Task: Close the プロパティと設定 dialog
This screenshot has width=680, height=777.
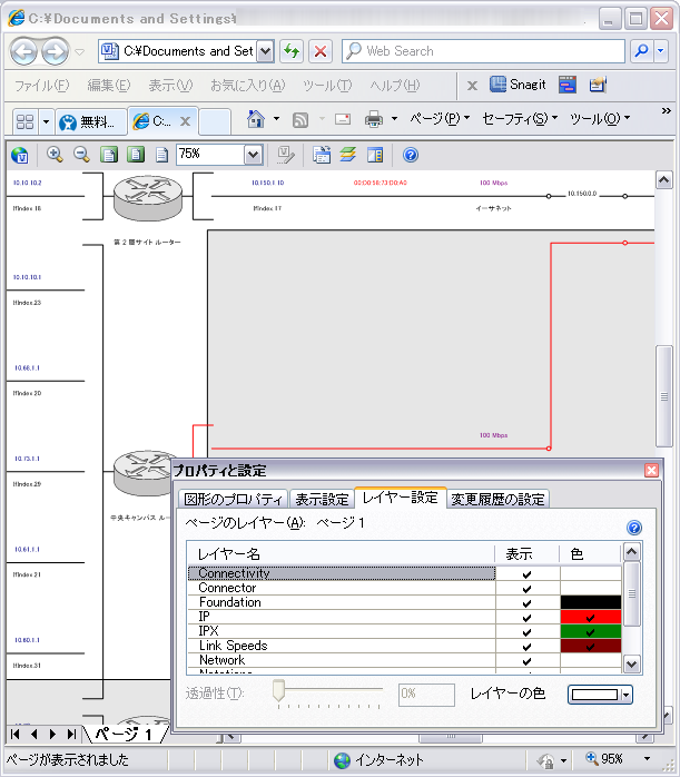Action: (651, 470)
